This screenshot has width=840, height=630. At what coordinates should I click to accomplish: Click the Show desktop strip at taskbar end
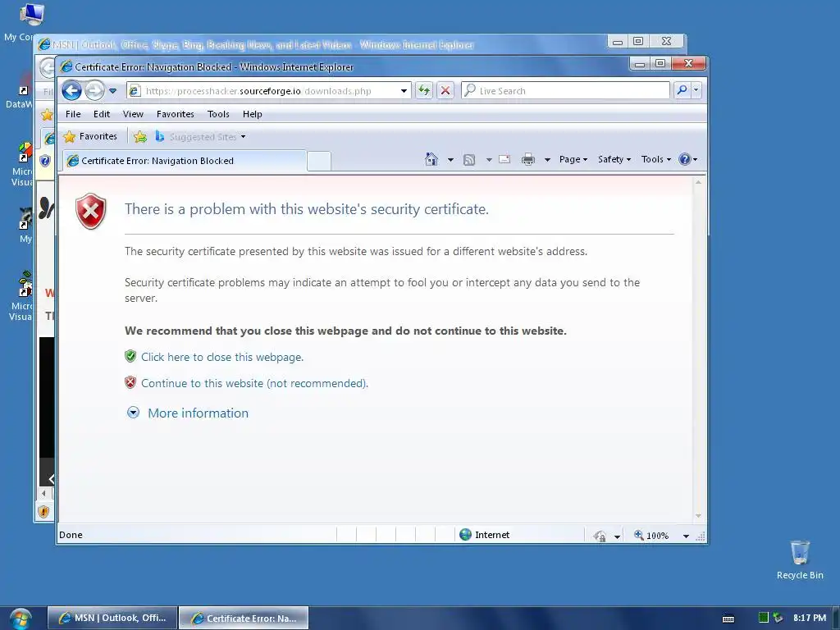(x=837, y=619)
